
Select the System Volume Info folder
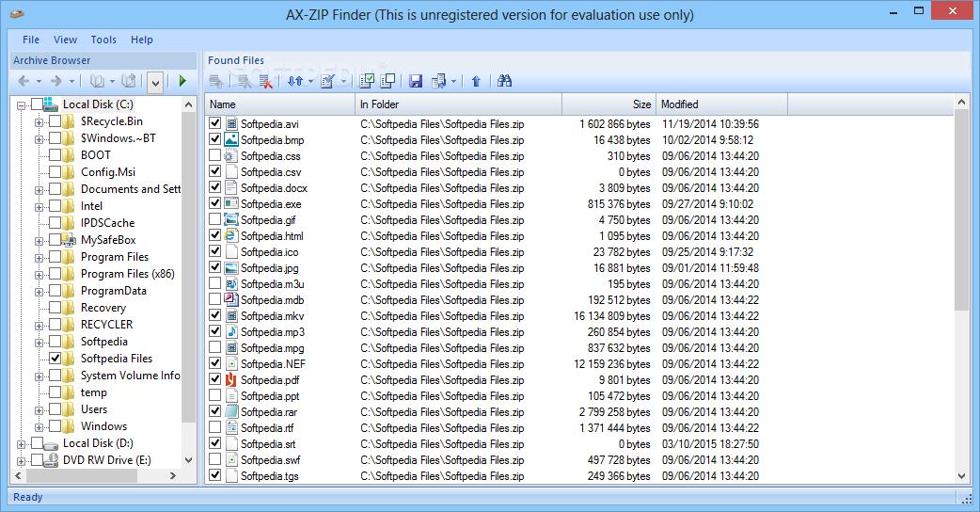130,376
